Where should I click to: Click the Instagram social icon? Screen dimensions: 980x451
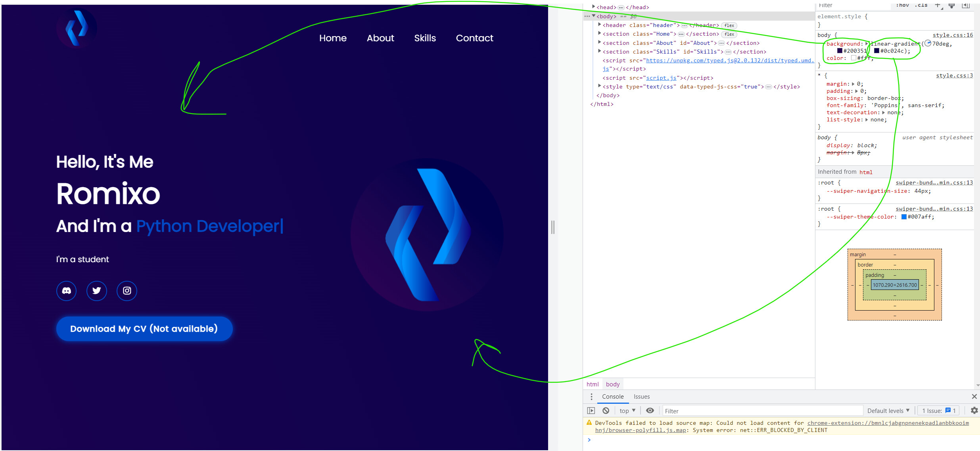tap(127, 291)
